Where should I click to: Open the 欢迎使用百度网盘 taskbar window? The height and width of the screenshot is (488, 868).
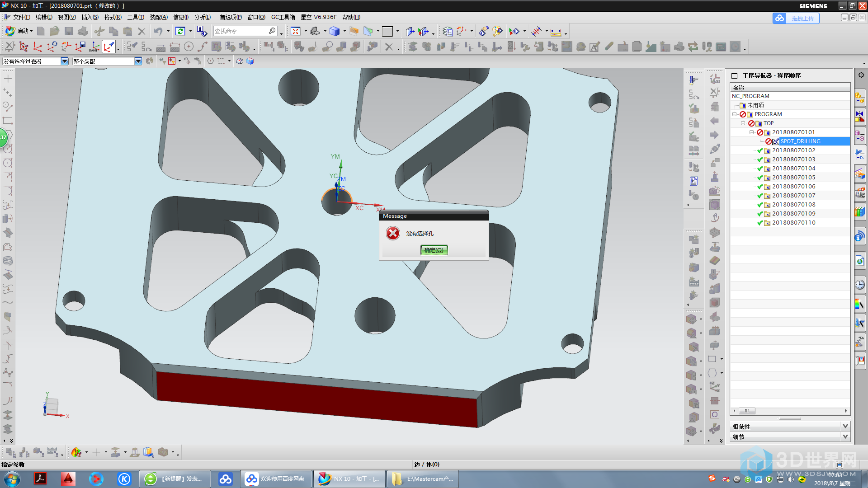pos(276,479)
